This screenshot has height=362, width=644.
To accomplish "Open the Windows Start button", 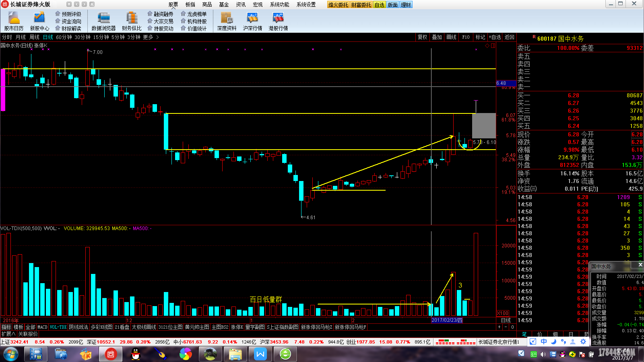I will pos(10,354).
